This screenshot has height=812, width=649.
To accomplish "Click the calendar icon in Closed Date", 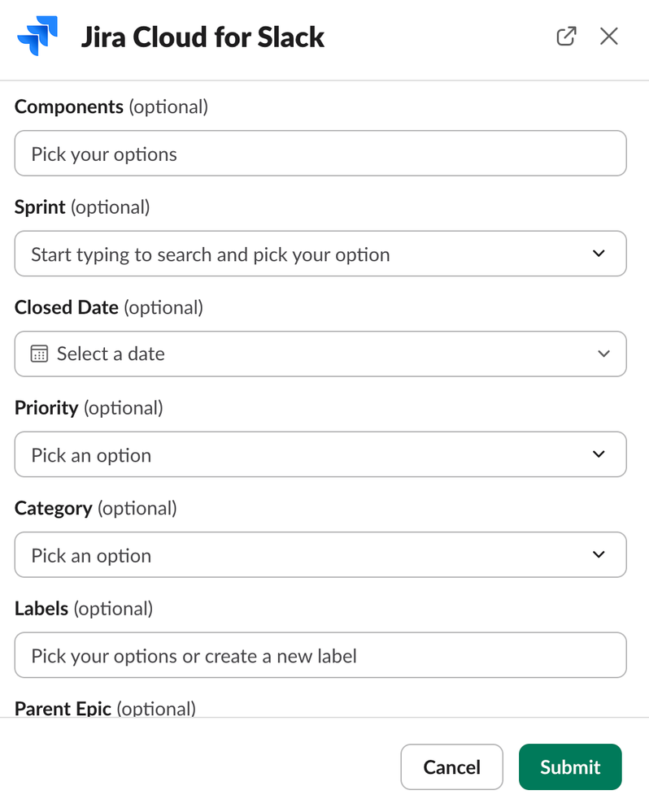I will pyautogui.click(x=39, y=354).
